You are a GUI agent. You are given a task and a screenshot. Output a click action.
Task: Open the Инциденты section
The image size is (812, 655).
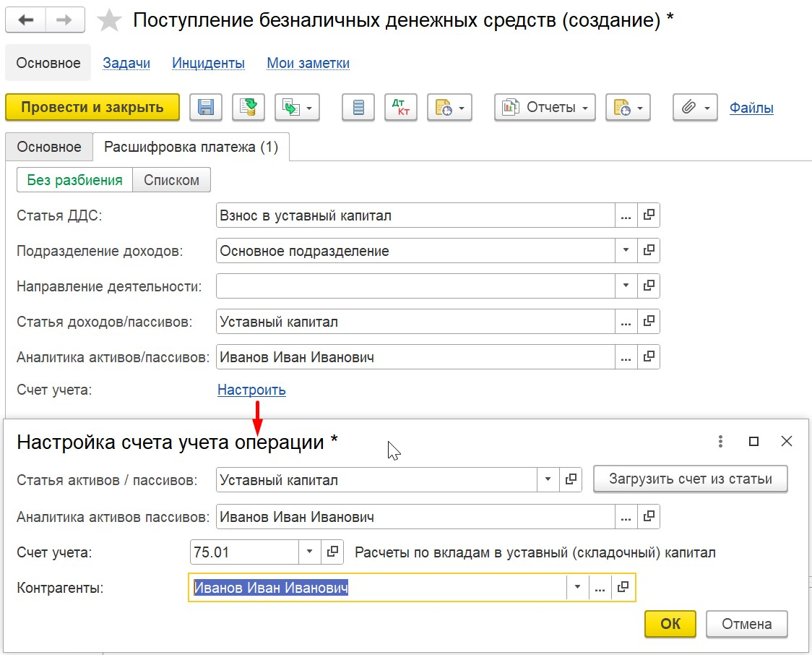(x=208, y=63)
